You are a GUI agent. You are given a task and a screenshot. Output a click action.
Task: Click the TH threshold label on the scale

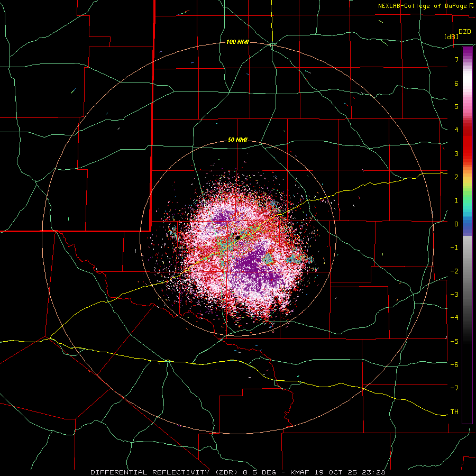point(454,412)
